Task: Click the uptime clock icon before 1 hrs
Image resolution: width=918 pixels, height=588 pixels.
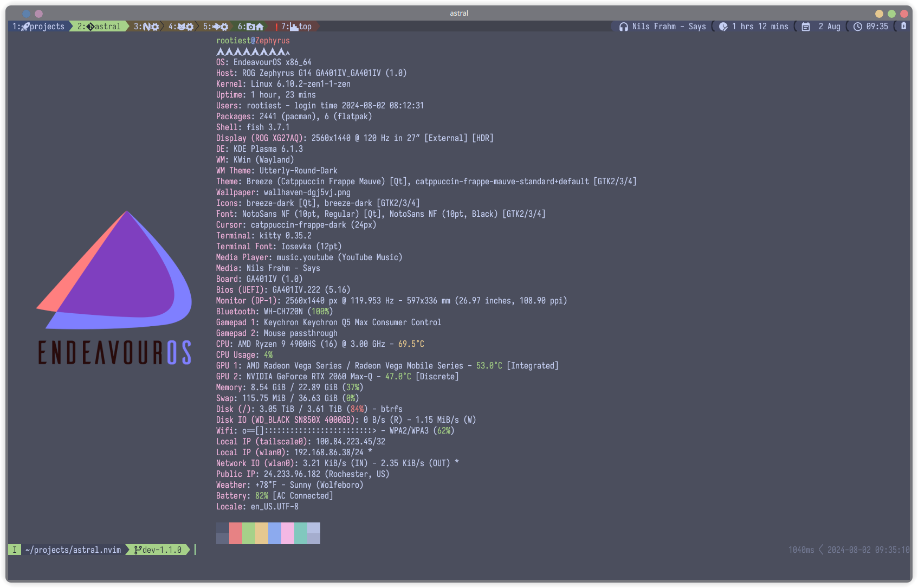Action: pos(723,27)
